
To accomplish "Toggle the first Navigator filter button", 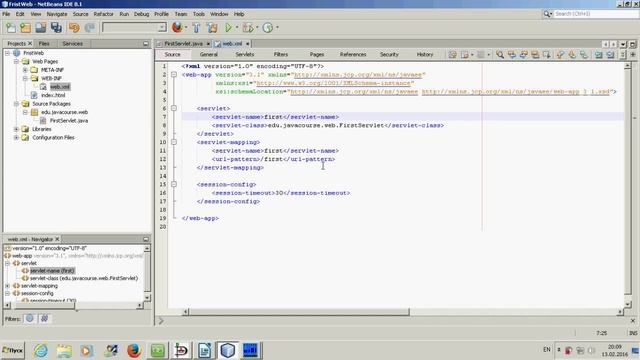I will 30,318.
